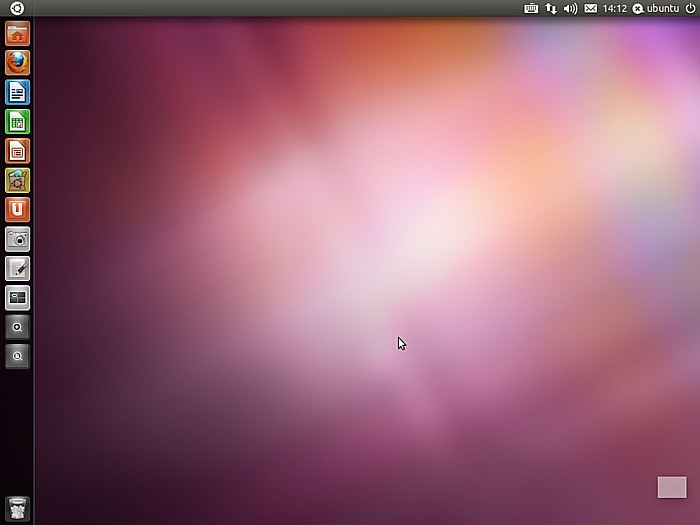
Task: Open the keyboard indicator menu
Action: coord(531,8)
